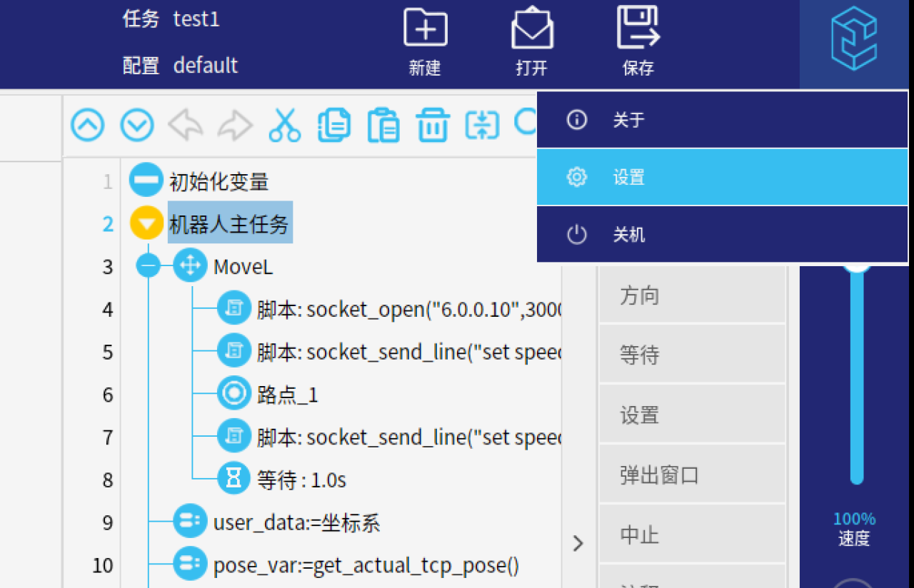914x588 pixels.
Task: Open a task with 打开 icon
Action: tap(532, 30)
